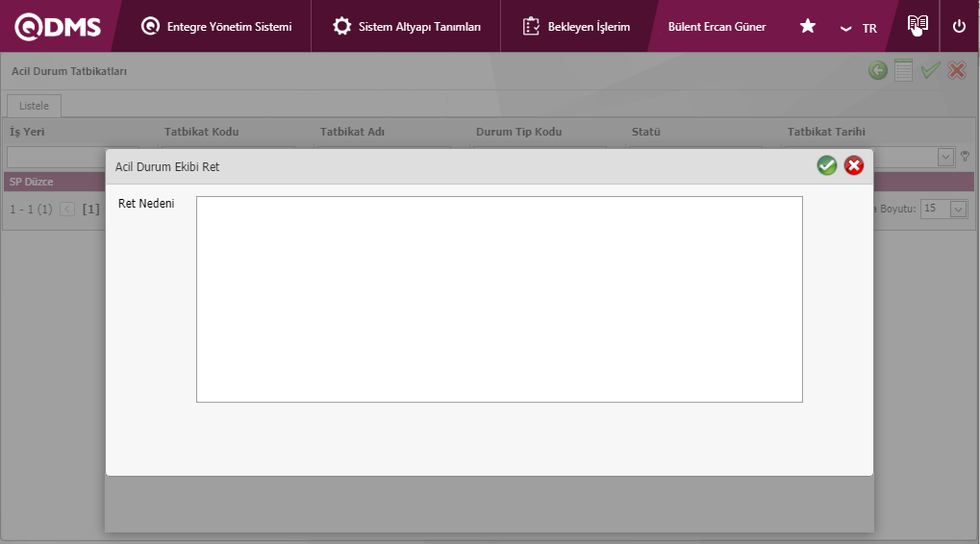Image resolution: width=980 pixels, height=544 pixels.
Task: Click the Ret Nedeni text area
Action: 499,299
